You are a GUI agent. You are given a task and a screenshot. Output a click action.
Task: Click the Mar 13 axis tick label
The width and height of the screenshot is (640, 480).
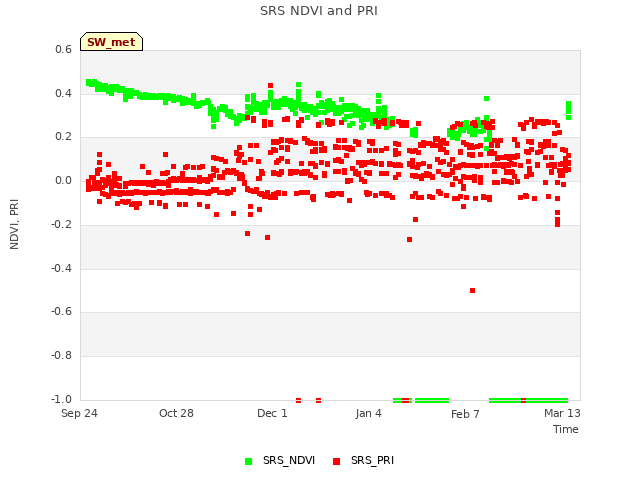pos(562,413)
